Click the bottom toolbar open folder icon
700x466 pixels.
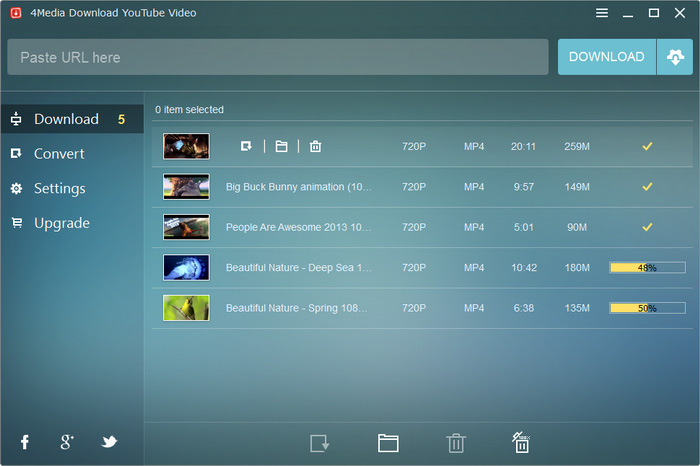coord(388,443)
